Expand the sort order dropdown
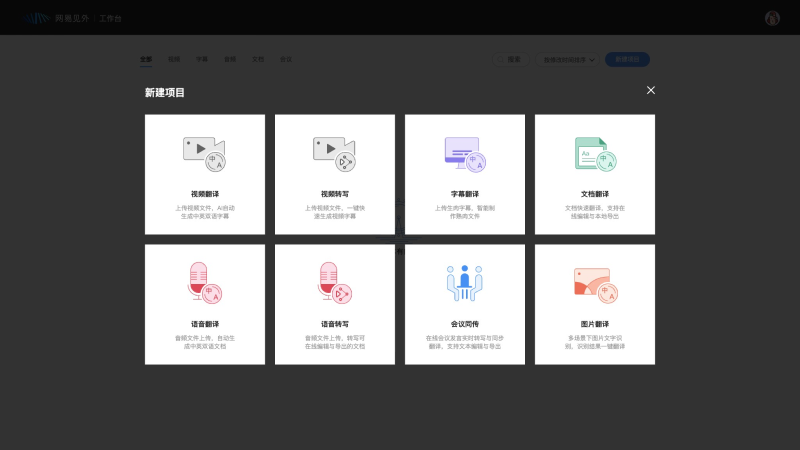The image size is (800, 450). coord(569,60)
